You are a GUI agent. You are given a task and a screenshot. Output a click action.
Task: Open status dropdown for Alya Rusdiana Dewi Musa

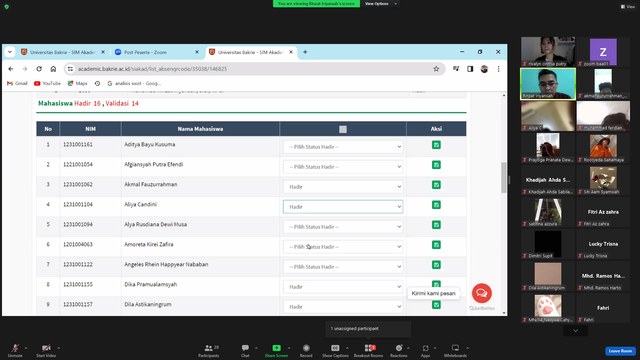point(343,227)
